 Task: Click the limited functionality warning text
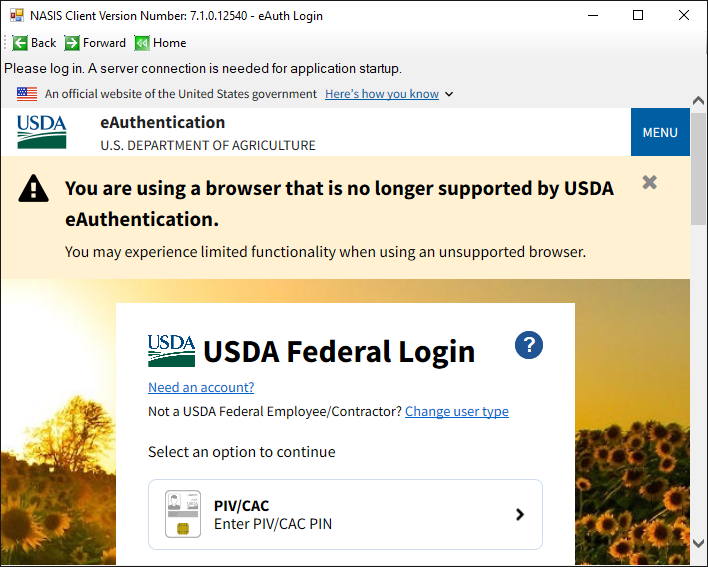pos(325,252)
